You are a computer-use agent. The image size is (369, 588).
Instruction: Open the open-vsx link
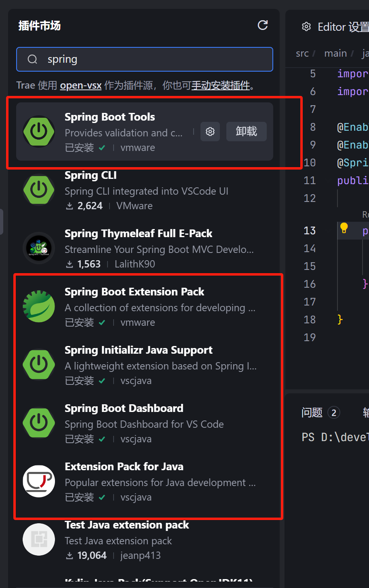tap(81, 86)
